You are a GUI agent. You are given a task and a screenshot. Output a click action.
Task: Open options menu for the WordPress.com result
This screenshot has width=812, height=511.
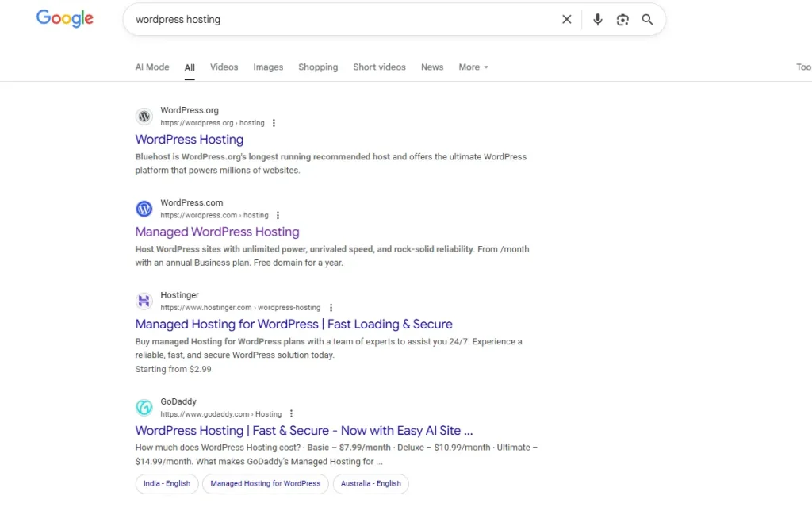(x=278, y=215)
